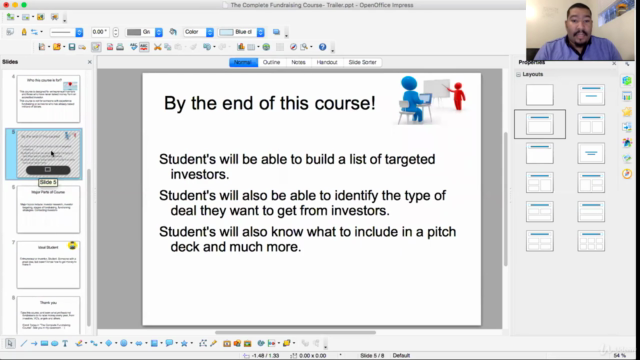The image size is (640, 360).
Task: Pick the Symbol Shapes smiley tool
Action: click(124, 343)
